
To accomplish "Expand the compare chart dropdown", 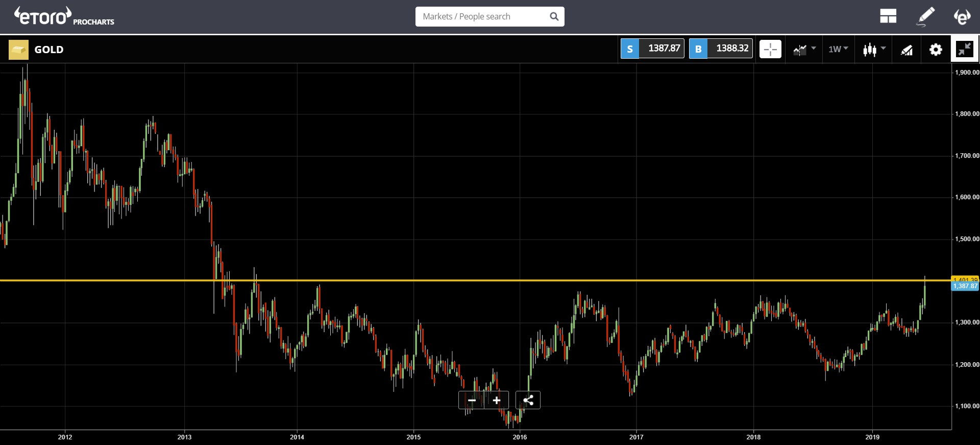I will coord(804,50).
